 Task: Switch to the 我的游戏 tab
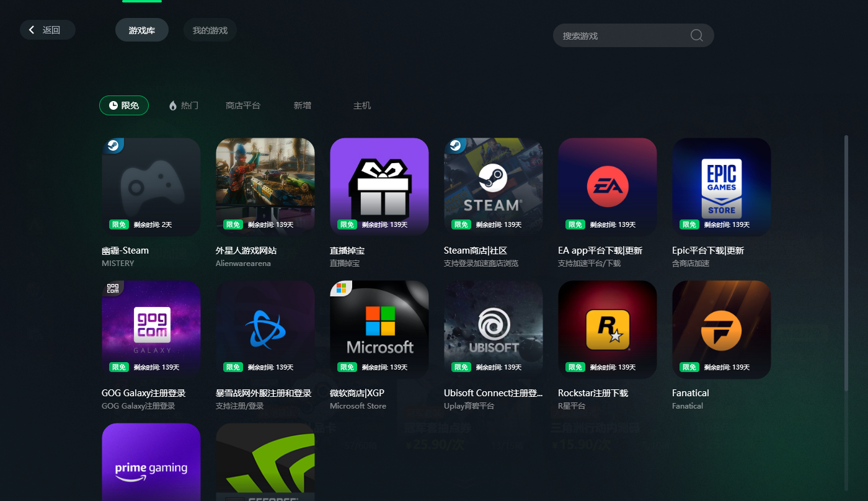210,30
